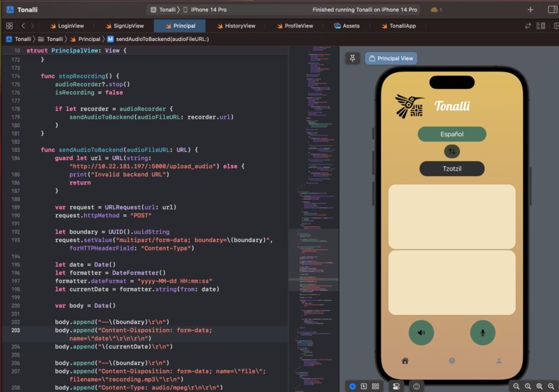
Task: Open the canvas device info button
Action: point(416,386)
